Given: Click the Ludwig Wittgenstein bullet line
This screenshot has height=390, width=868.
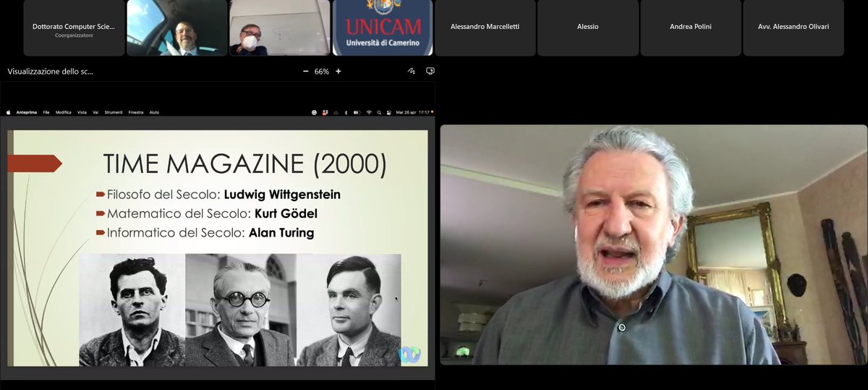Looking at the screenshot, I should (x=218, y=195).
